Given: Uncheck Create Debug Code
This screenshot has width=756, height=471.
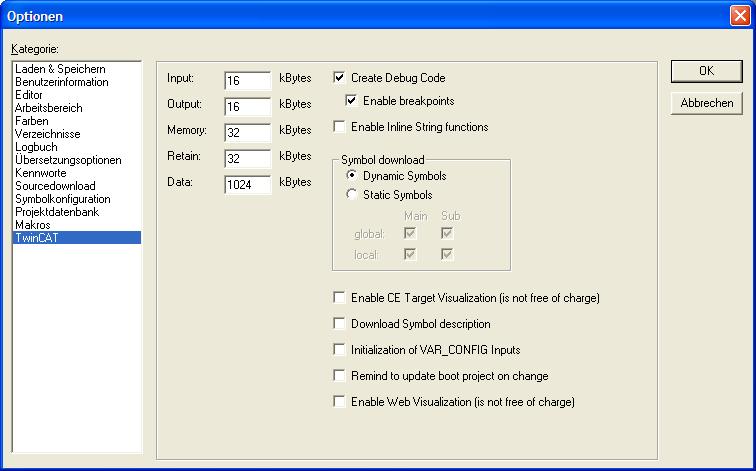Looking at the screenshot, I should pos(339,78).
